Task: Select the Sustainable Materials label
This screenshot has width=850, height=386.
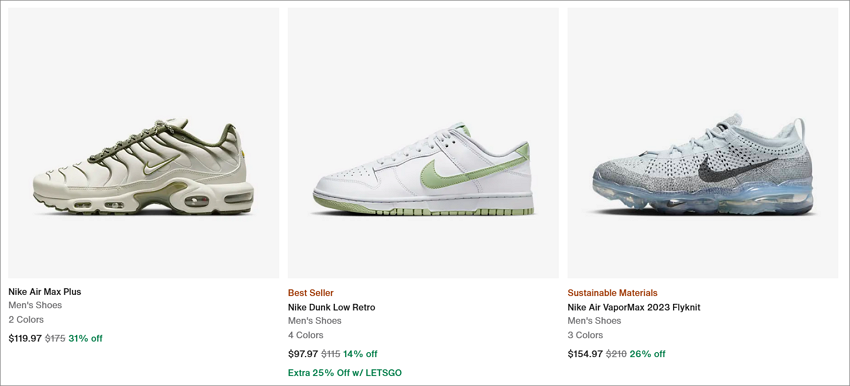Action: 613,293
